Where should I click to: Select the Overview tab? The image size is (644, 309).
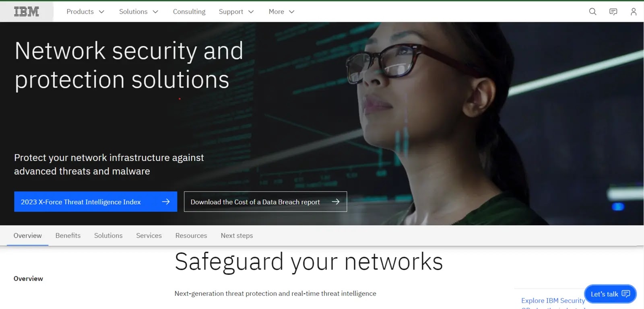[28, 235]
